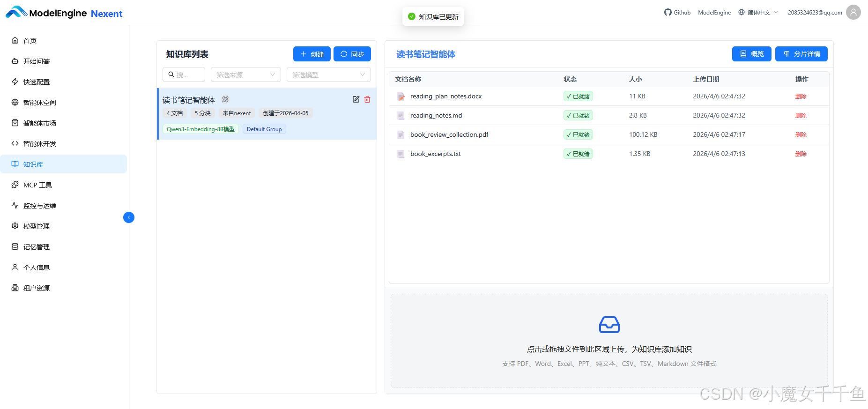868x409 pixels.
Task: Click the 概览 button
Action: pyautogui.click(x=752, y=54)
